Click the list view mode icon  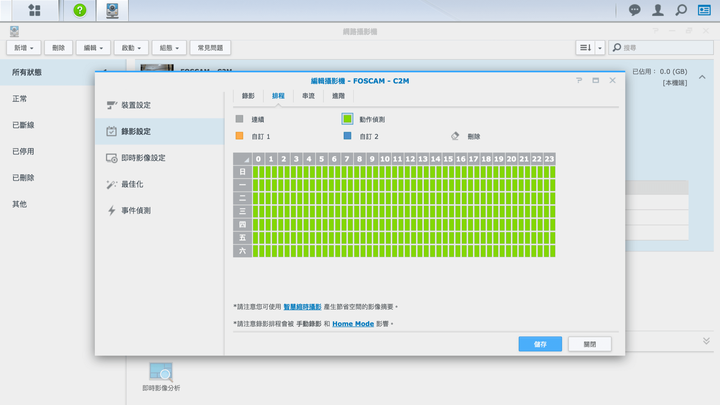point(585,48)
